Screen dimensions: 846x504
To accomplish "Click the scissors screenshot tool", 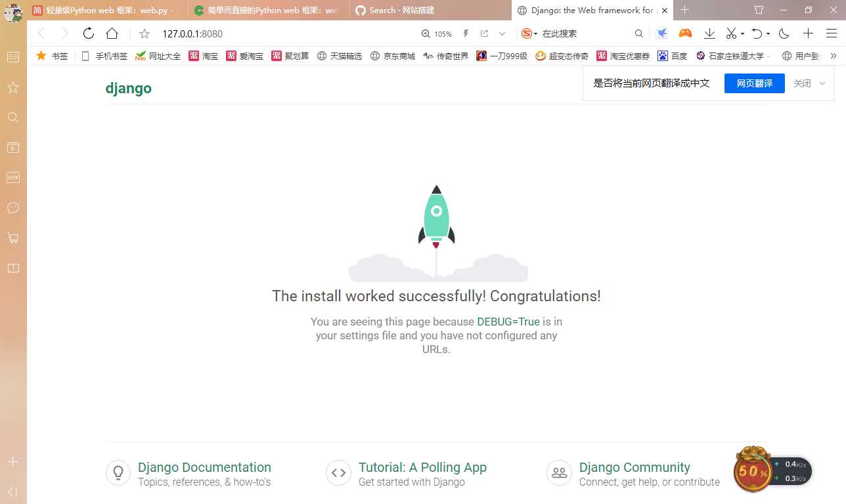I will tap(731, 33).
